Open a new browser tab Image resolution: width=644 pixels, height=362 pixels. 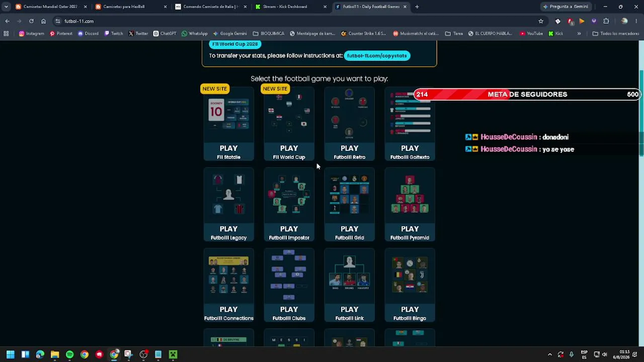[x=417, y=7]
